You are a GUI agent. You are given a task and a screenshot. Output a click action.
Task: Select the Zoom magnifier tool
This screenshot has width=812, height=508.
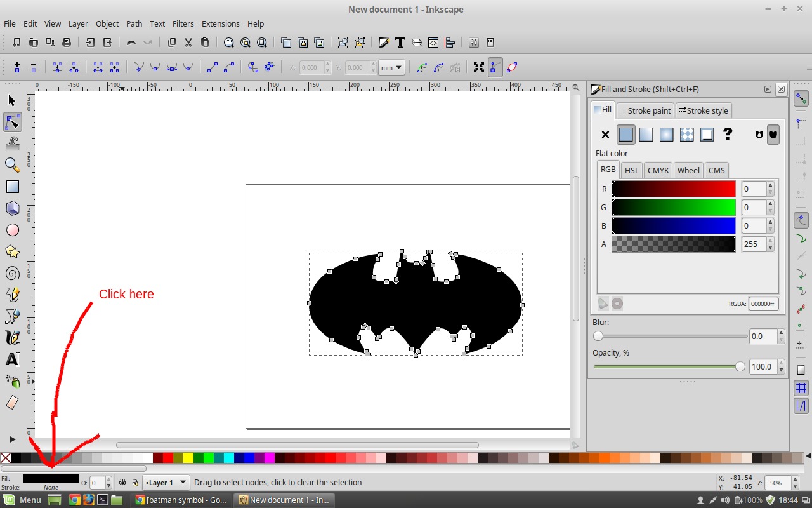coord(12,165)
